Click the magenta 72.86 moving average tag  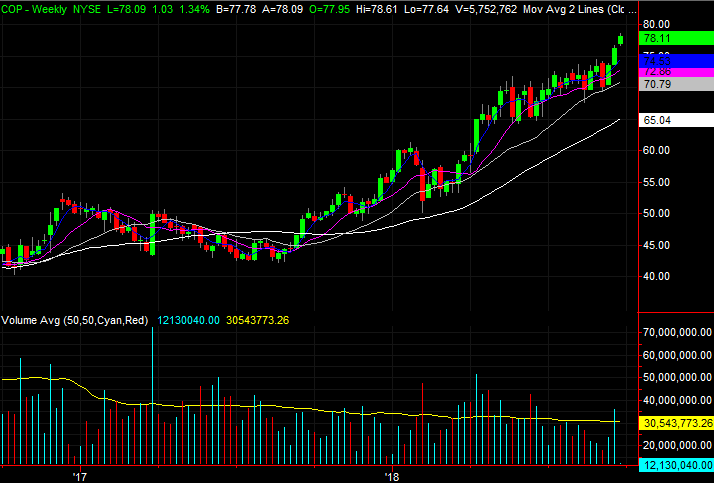click(x=676, y=72)
